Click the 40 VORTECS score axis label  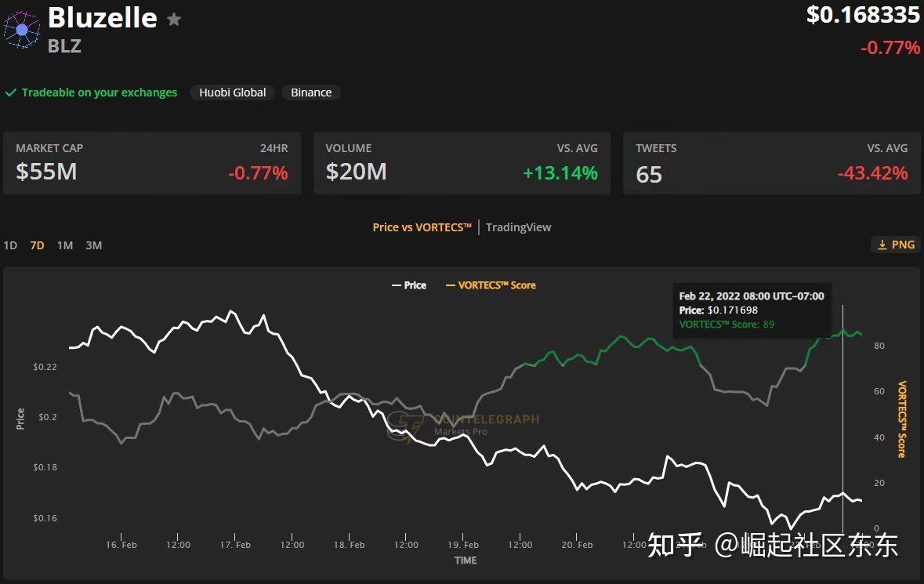click(879, 437)
